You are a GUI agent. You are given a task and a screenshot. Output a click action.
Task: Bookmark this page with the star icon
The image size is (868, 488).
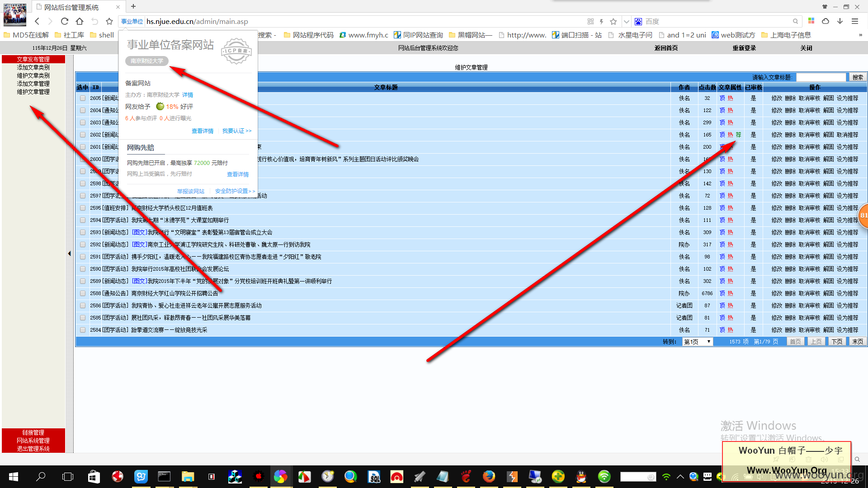(x=109, y=21)
